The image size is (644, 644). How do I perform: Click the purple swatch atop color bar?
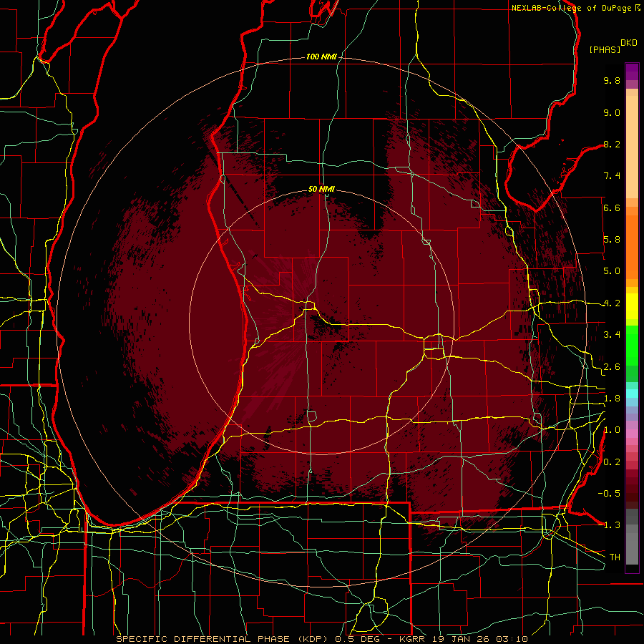tap(632, 72)
